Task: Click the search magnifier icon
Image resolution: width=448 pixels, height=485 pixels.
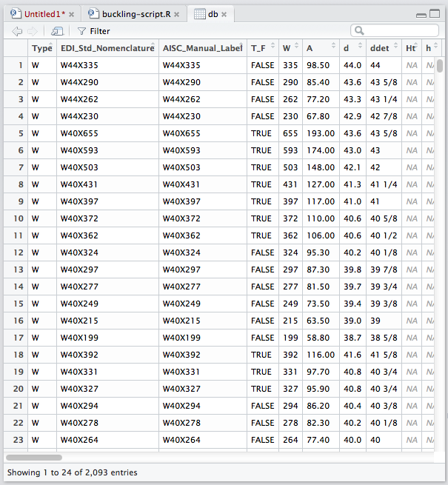Action: coord(359,30)
